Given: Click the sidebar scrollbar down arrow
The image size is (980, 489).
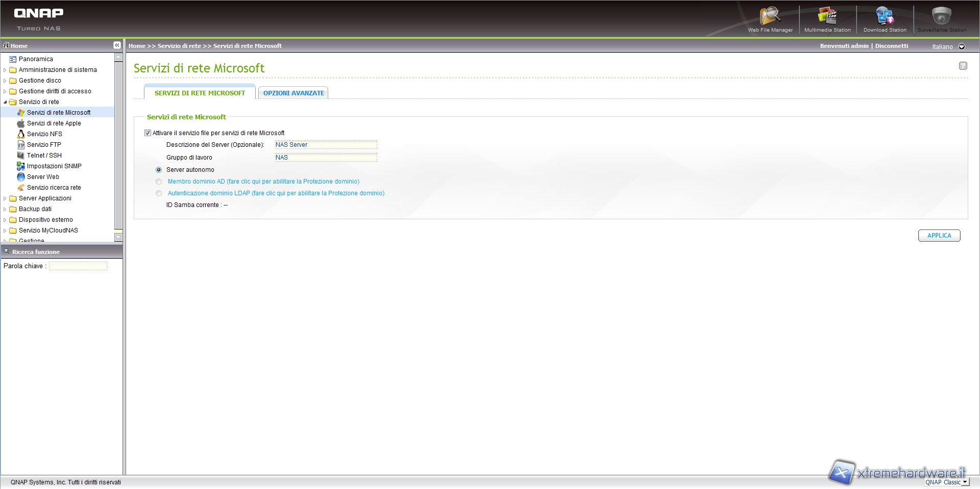Looking at the screenshot, I should [x=118, y=237].
